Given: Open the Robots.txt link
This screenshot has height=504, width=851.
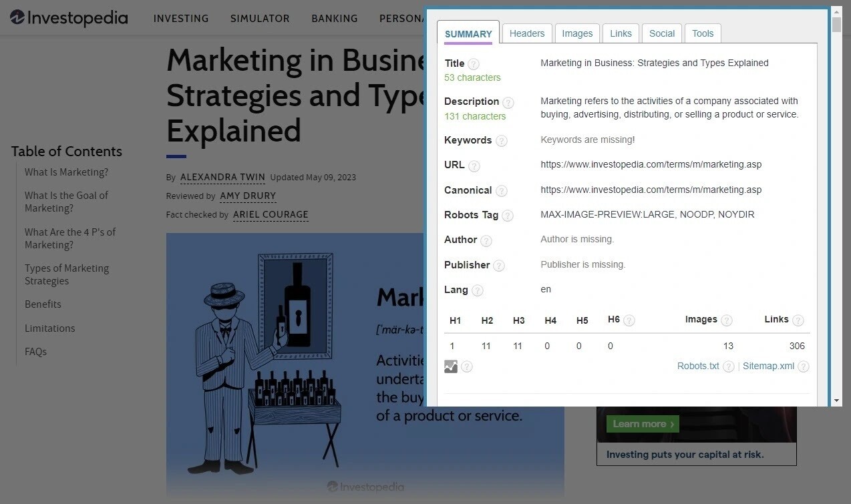Looking at the screenshot, I should click(698, 366).
